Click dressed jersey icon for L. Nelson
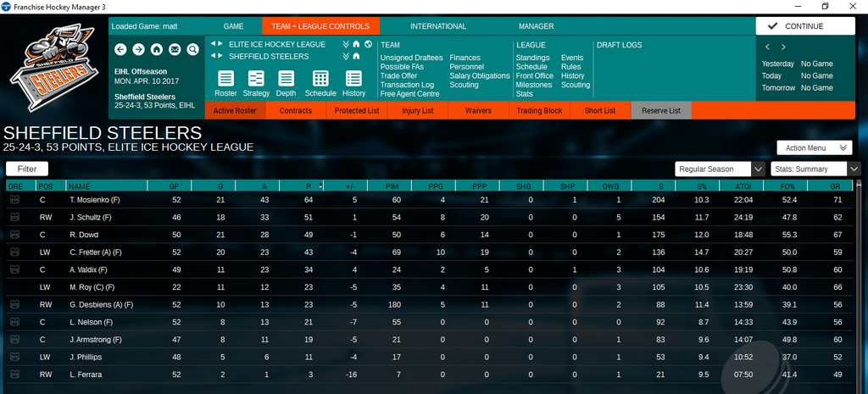The width and height of the screenshot is (868, 394). click(15, 322)
